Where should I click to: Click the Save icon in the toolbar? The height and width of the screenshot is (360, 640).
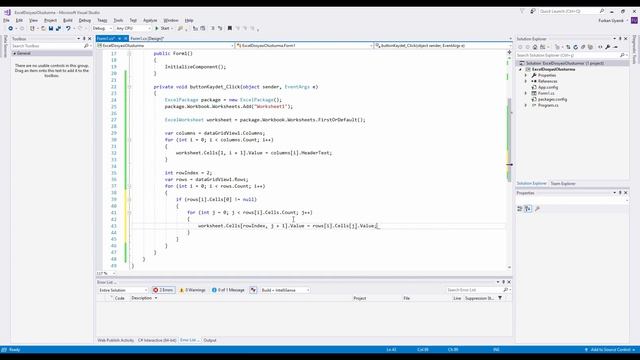point(51,28)
